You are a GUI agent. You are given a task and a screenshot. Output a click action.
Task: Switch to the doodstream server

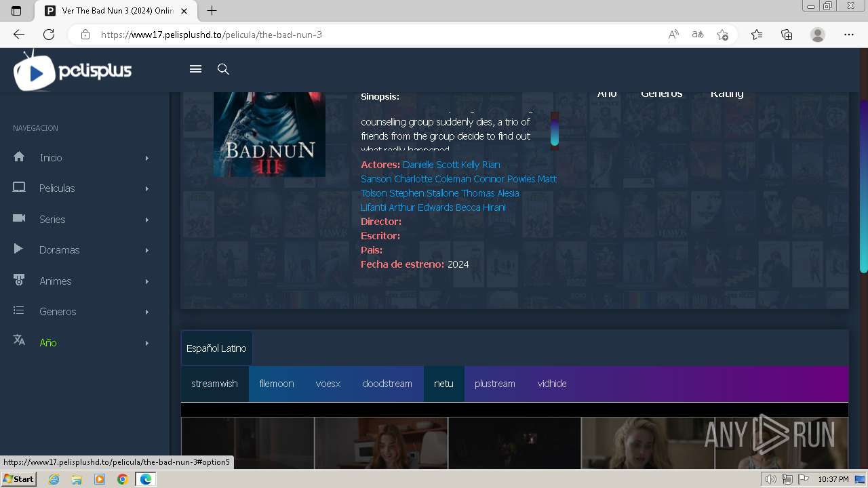pos(387,384)
